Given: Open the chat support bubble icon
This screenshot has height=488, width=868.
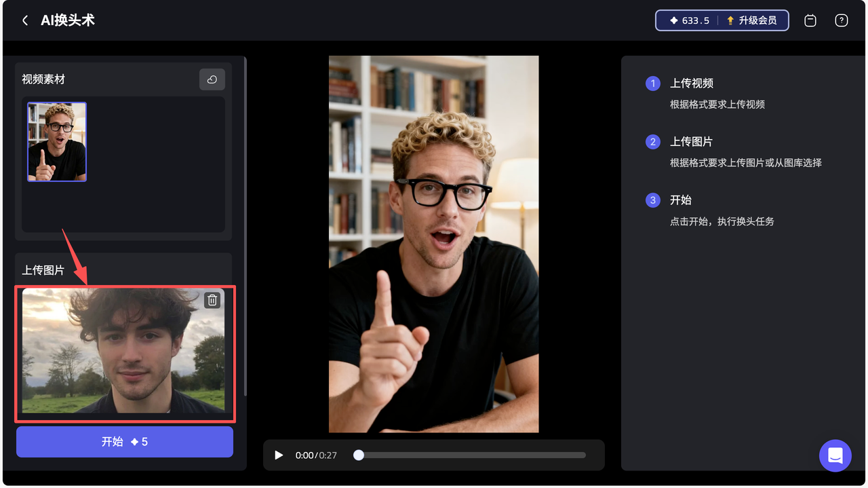Looking at the screenshot, I should coord(835,455).
